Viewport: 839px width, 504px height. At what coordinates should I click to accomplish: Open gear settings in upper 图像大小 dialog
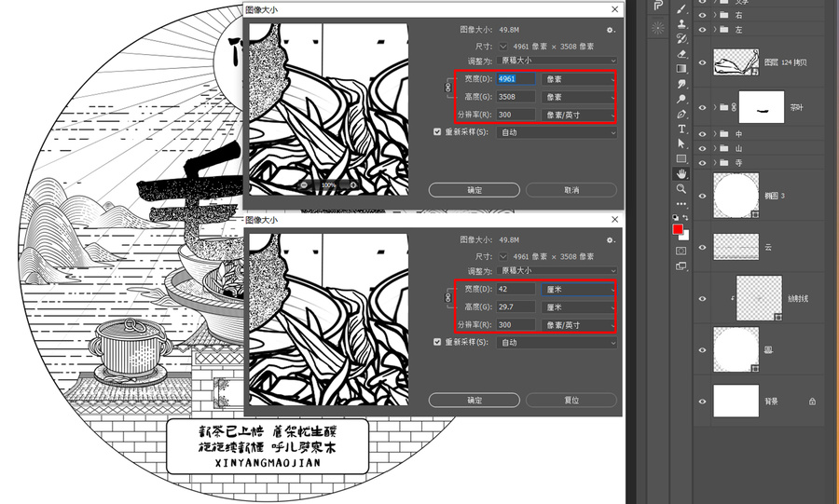[611, 30]
